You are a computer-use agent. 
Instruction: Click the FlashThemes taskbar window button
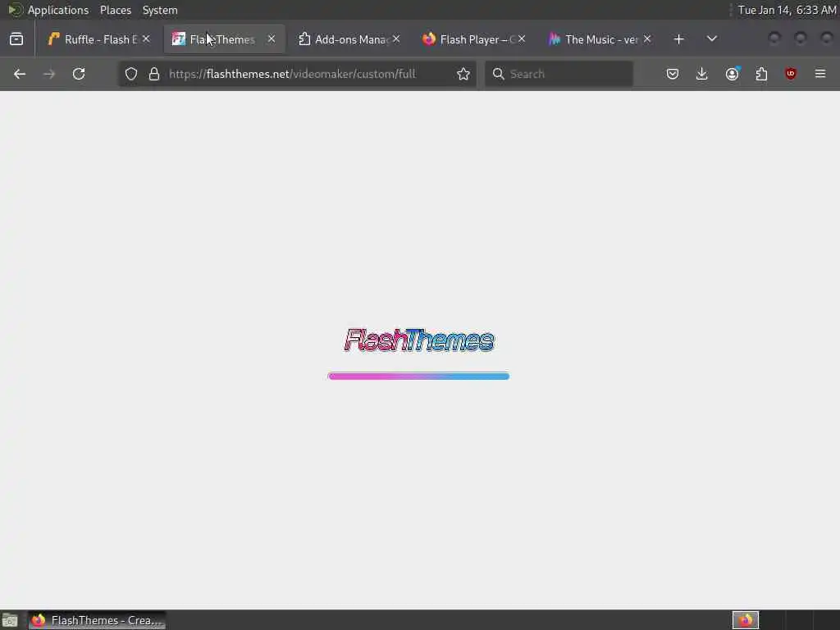[97, 620]
